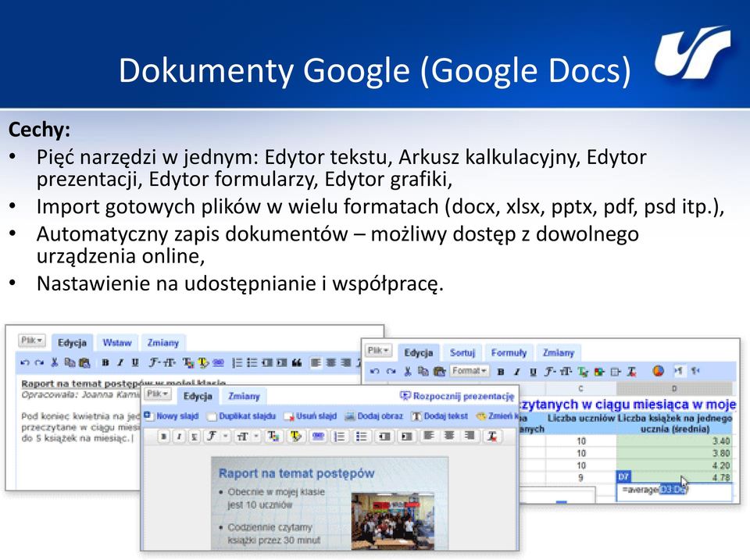Apply blockquote in text document toolbar

[297, 363]
